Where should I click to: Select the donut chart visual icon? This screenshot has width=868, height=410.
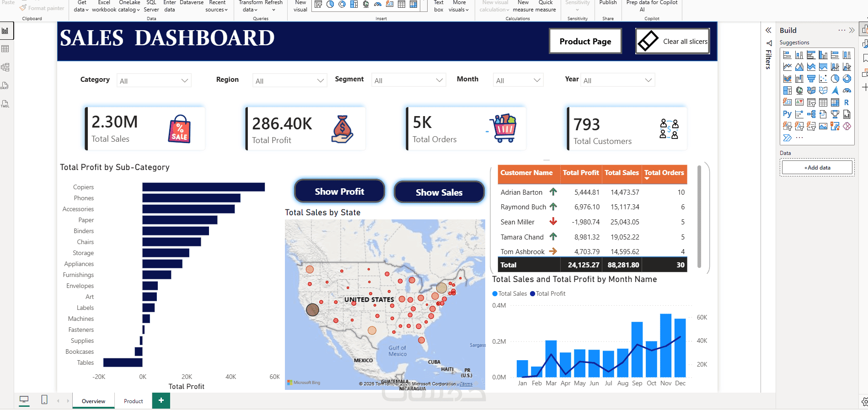847,79
